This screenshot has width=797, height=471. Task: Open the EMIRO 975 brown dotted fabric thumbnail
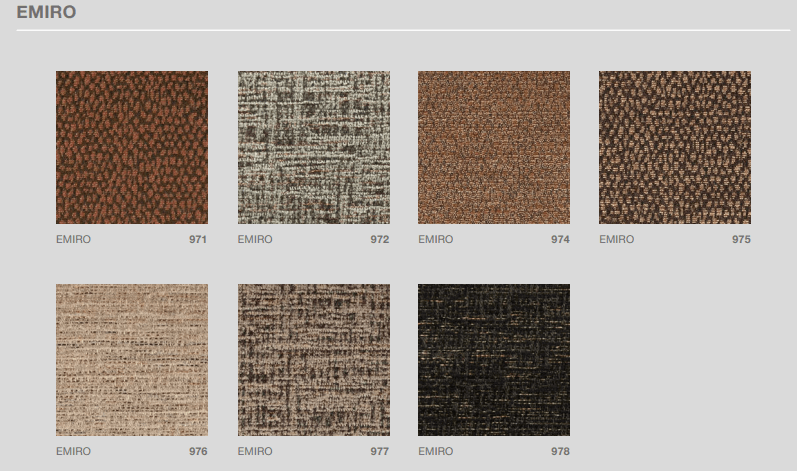[675, 147]
